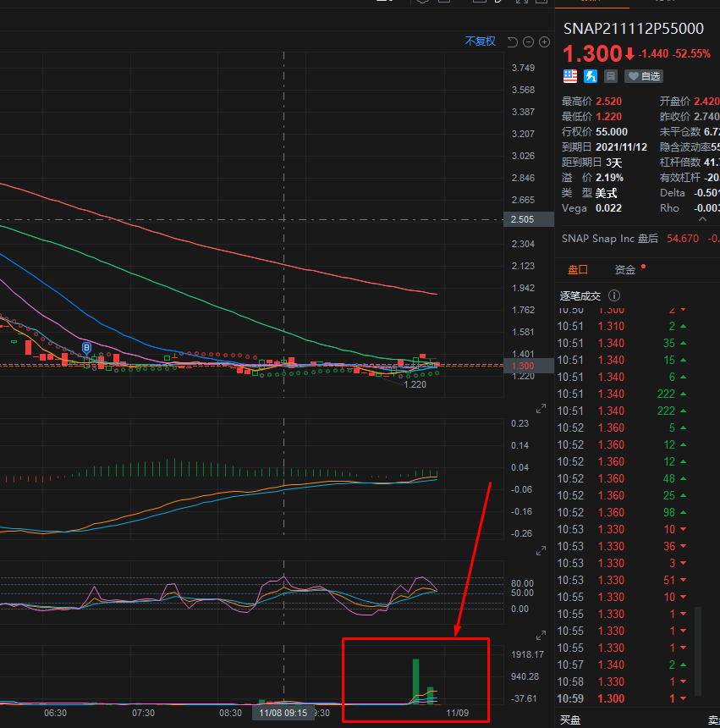Select the SNAP211112P55000 symbol title
The height and width of the screenshot is (728, 720).
(x=633, y=29)
